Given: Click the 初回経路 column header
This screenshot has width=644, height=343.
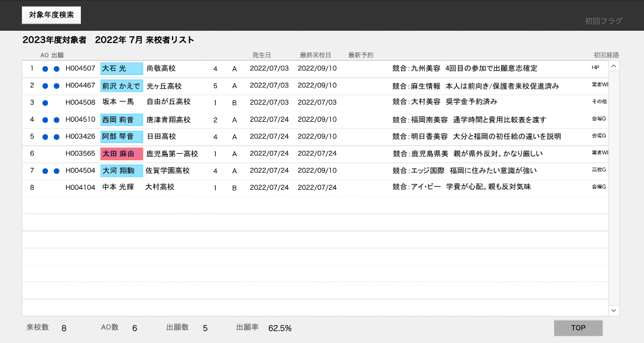Looking at the screenshot, I should click(606, 55).
